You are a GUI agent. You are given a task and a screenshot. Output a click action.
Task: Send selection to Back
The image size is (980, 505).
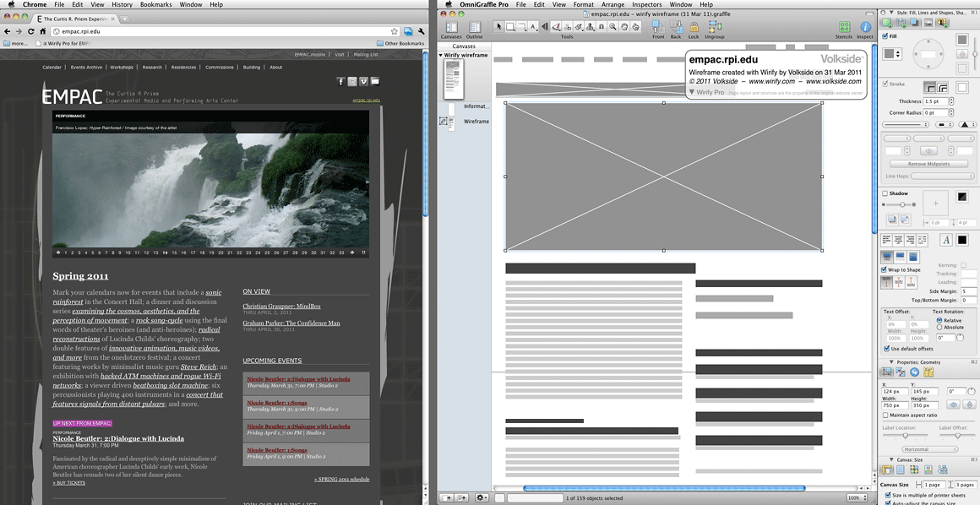pyautogui.click(x=676, y=30)
